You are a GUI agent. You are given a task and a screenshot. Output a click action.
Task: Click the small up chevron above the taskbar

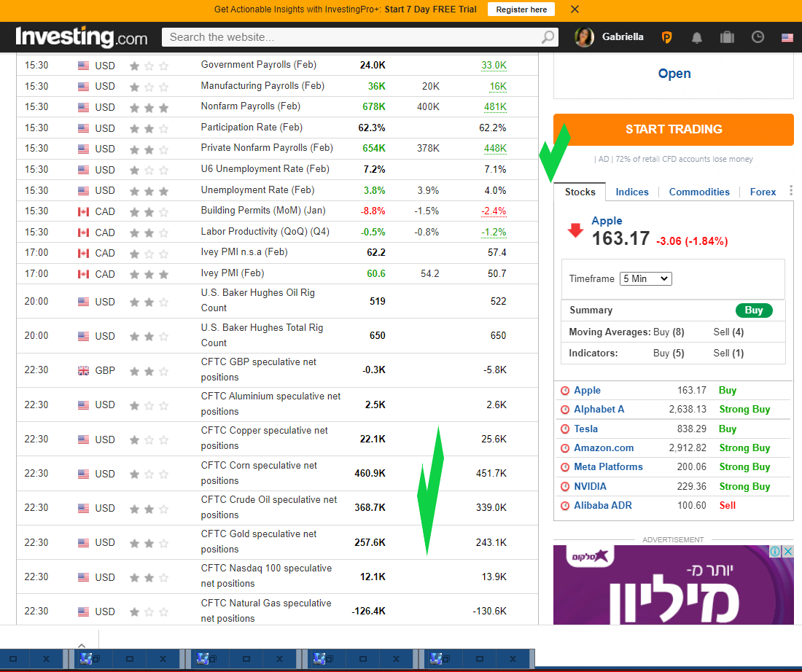[82, 646]
